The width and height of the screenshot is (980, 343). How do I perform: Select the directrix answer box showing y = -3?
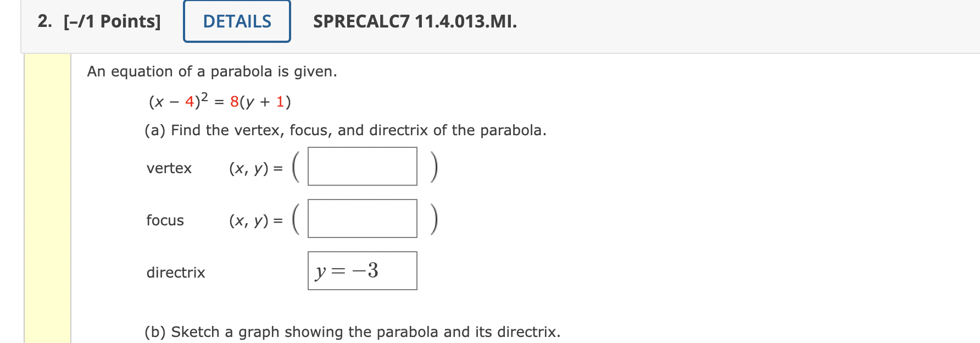[x=361, y=270]
